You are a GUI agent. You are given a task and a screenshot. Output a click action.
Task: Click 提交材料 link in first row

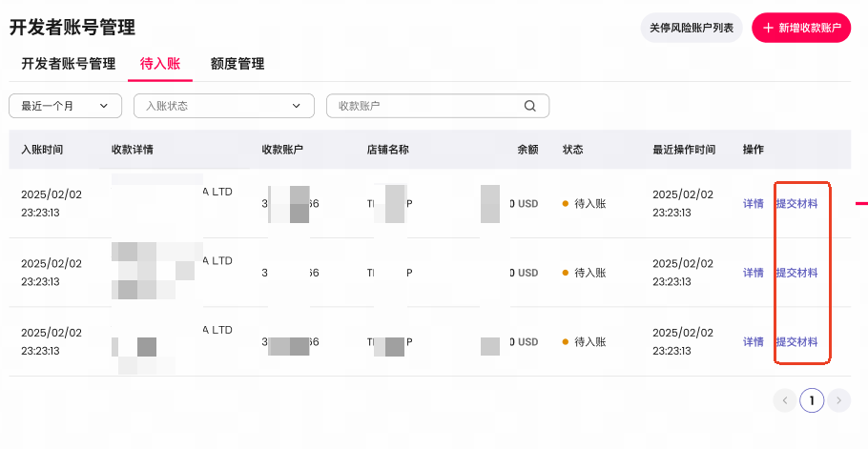point(796,203)
